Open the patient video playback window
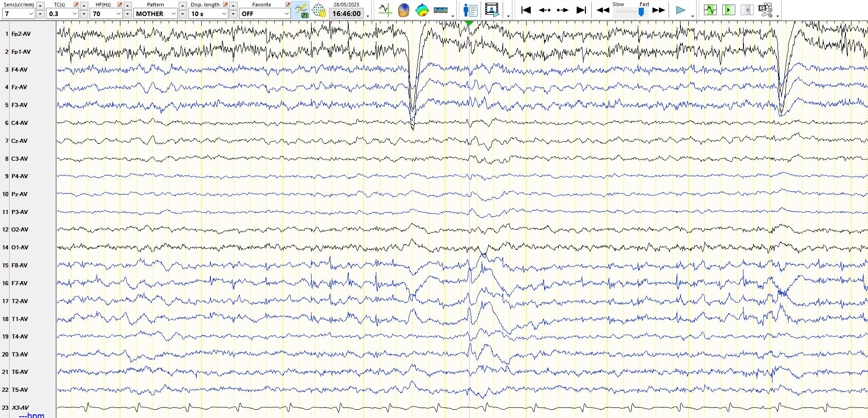This screenshot has height=418, width=868. pyautogui.click(x=492, y=10)
